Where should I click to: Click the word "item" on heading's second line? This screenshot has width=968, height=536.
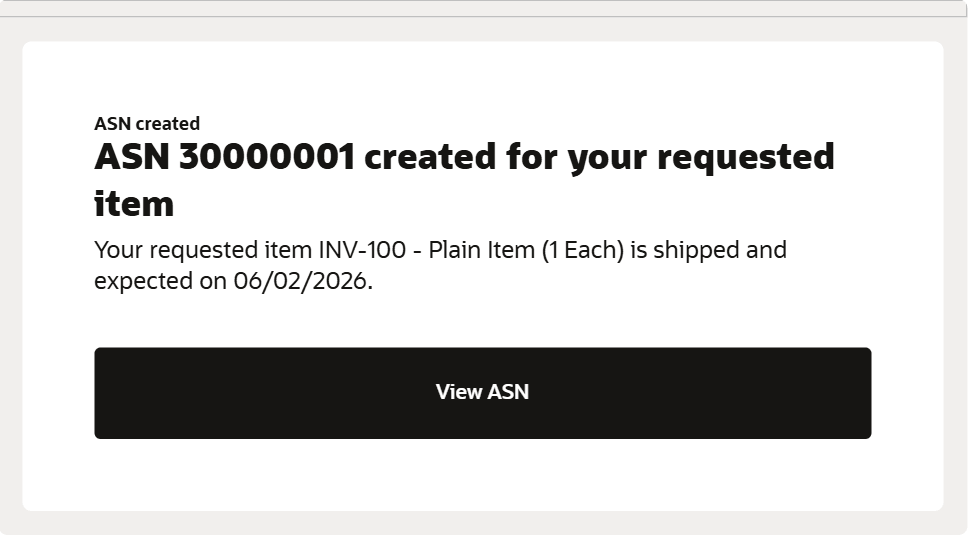coord(134,204)
